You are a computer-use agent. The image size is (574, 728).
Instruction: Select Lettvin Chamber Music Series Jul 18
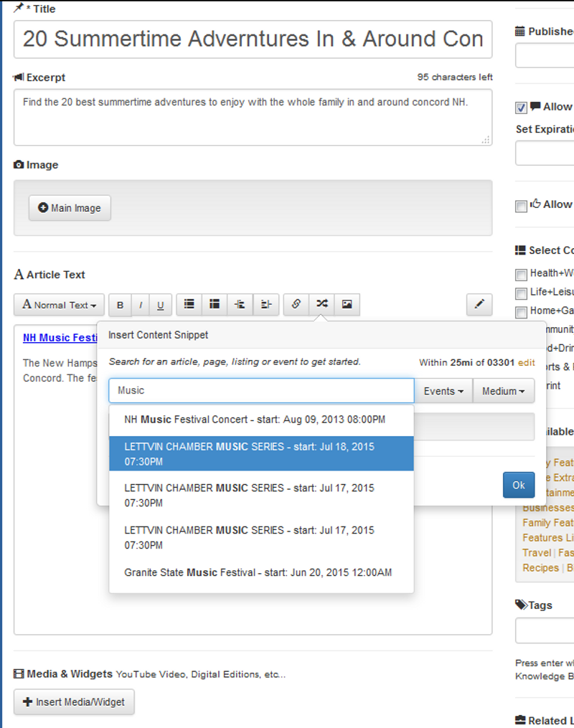(x=261, y=453)
